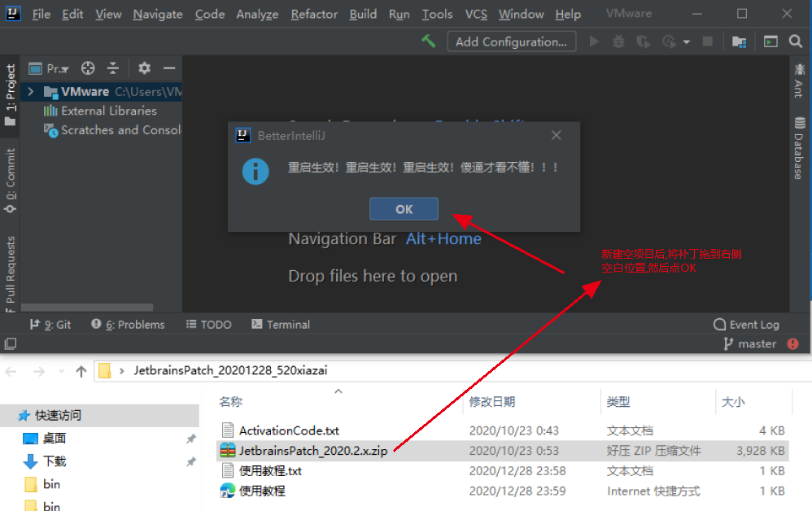Click the Debug bug icon in toolbar
This screenshot has width=812, height=511.
[618, 41]
